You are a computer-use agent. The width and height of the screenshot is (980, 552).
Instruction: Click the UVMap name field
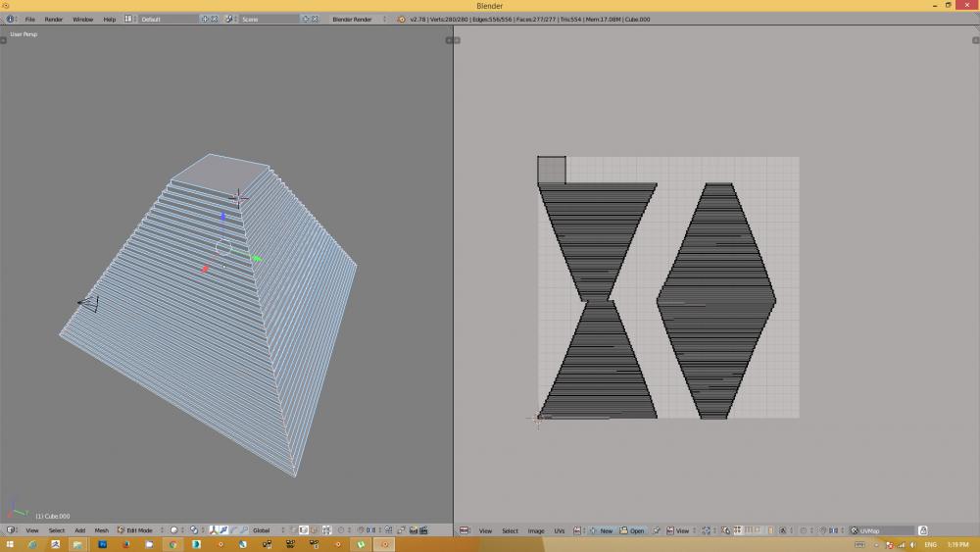(x=882, y=530)
